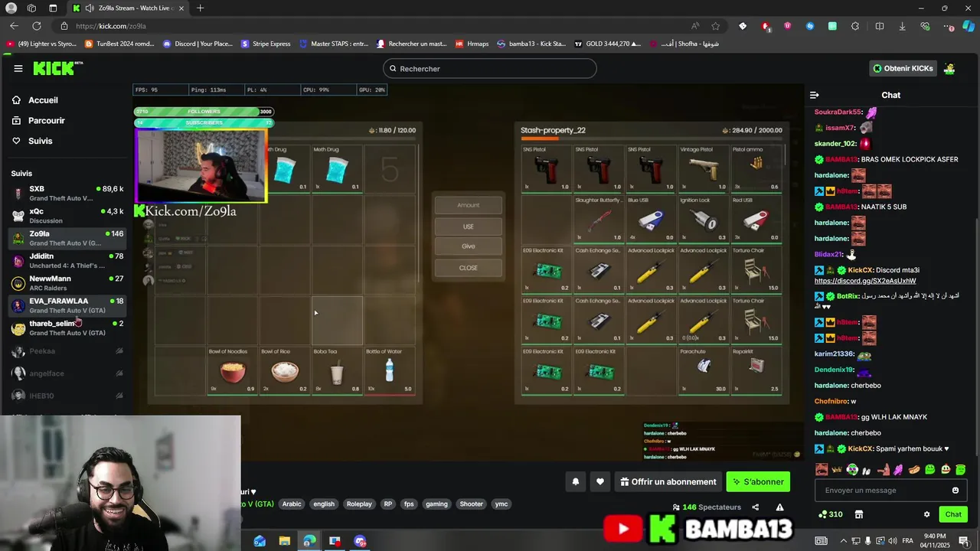Open the Kick hamburger sidebar menu
Image resolution: width=980 pixels, height=551 pixels.
coord(18,68)
